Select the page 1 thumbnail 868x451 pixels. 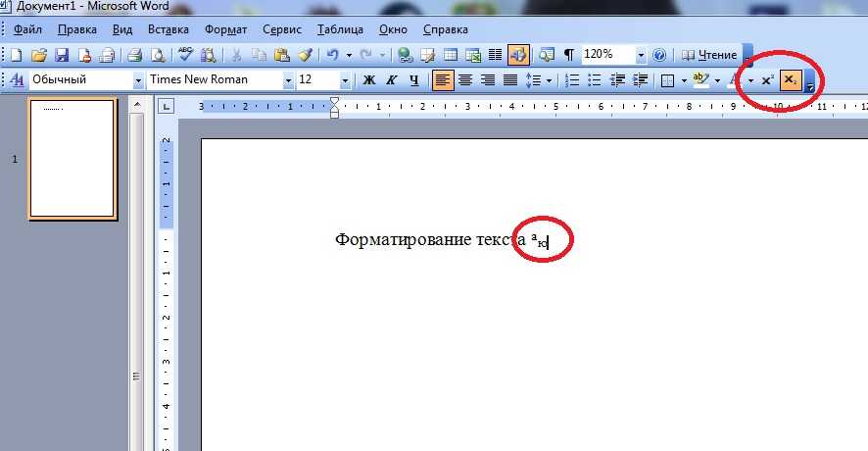(x=72, y=158)
